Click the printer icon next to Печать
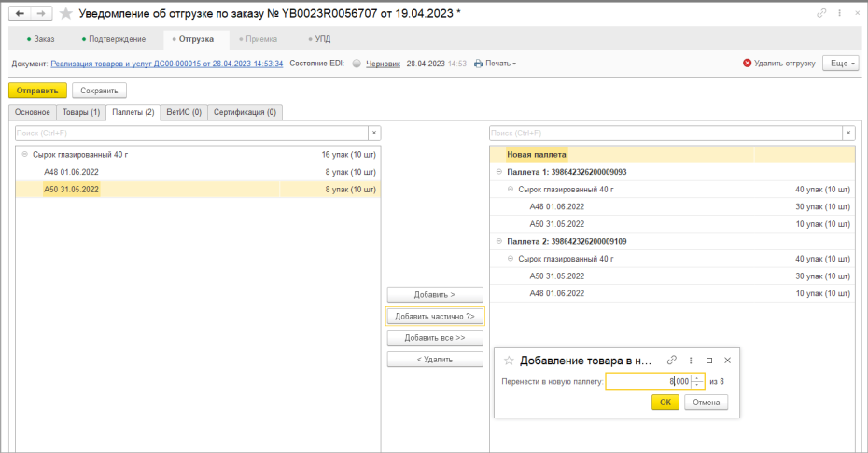Viewport: 868px width, 453px height. pyautogui.click(x=478, y=64)
